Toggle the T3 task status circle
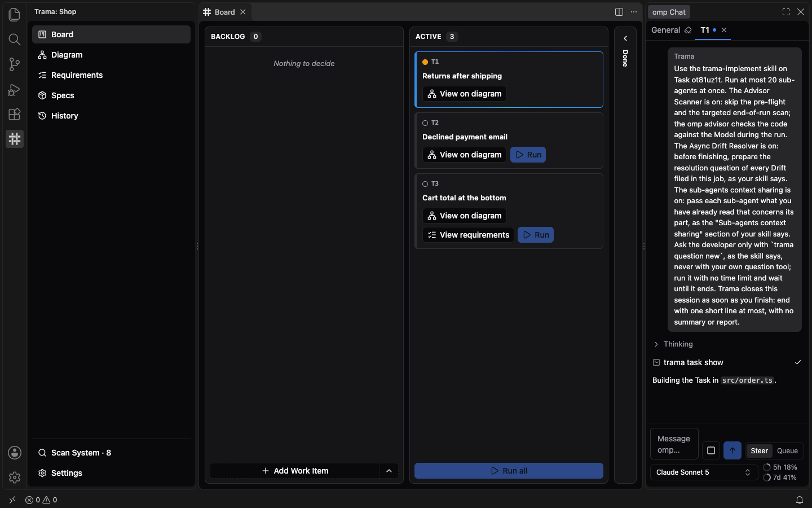The width and height of the screenshot is (812, 508). point(425,184)
